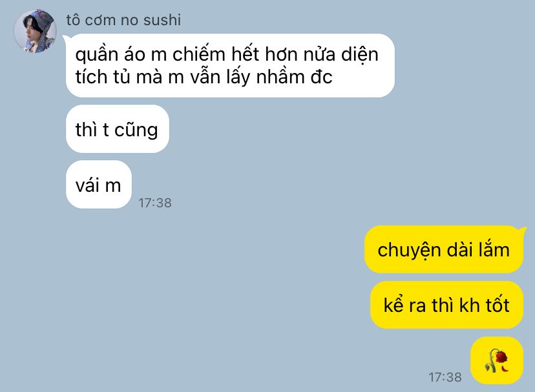Click the word "vái" in the small white bubble
The width and height of the screenshot is (535, 392).
coord(87,185)
